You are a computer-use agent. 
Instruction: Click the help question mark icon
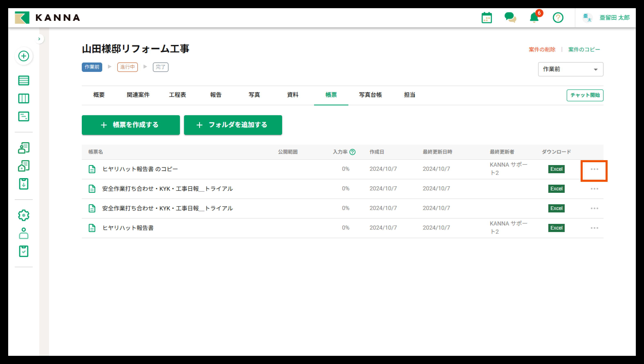coord(558,18)
